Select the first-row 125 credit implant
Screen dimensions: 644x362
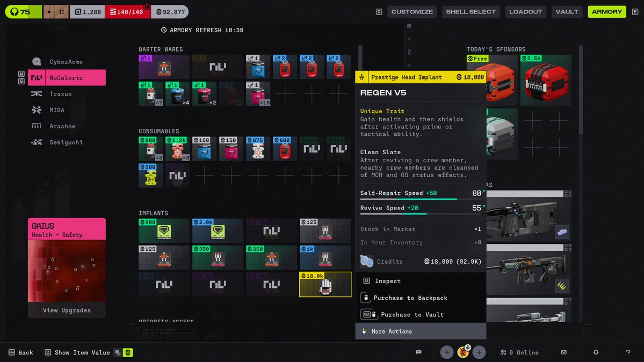(325, 230)
